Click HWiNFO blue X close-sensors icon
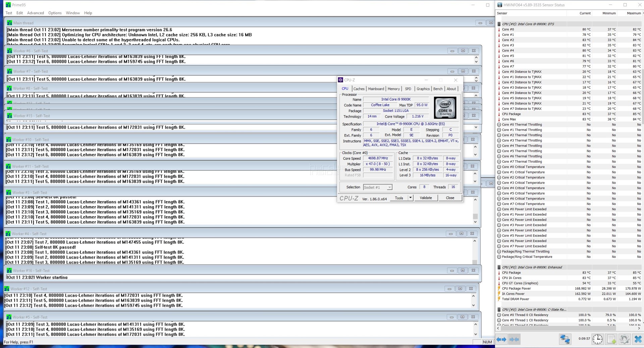644x348 pixels. click(x=638, y=339)
